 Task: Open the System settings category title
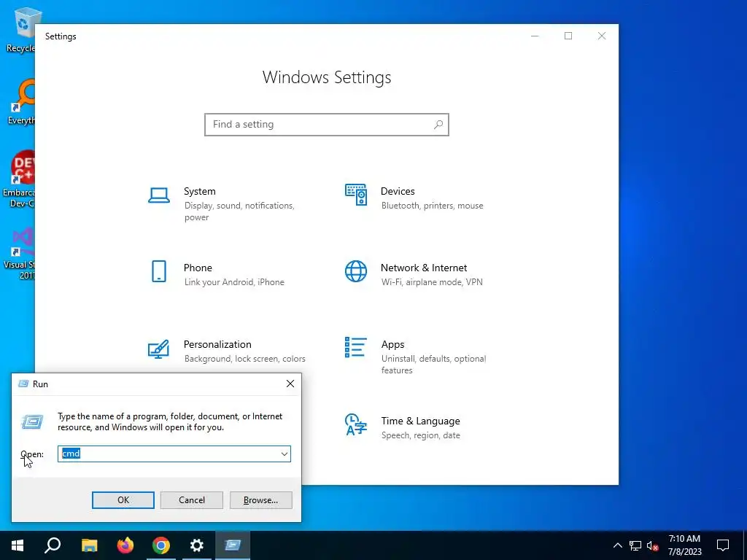pos(200,191)
